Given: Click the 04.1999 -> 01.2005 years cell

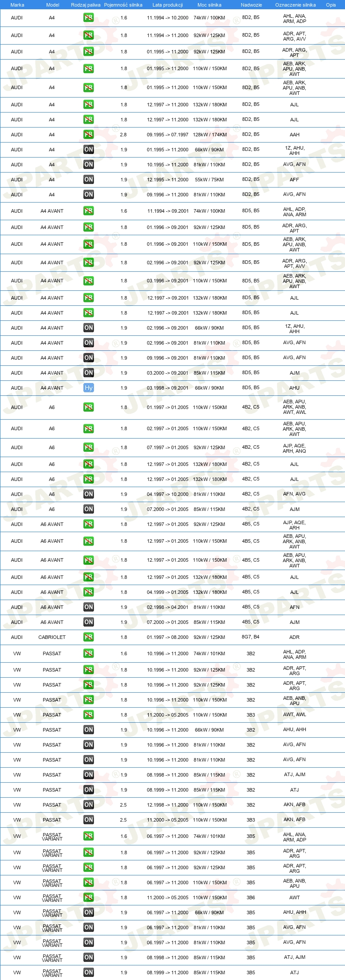Looking at the screenshot, I should click(168, 592).
